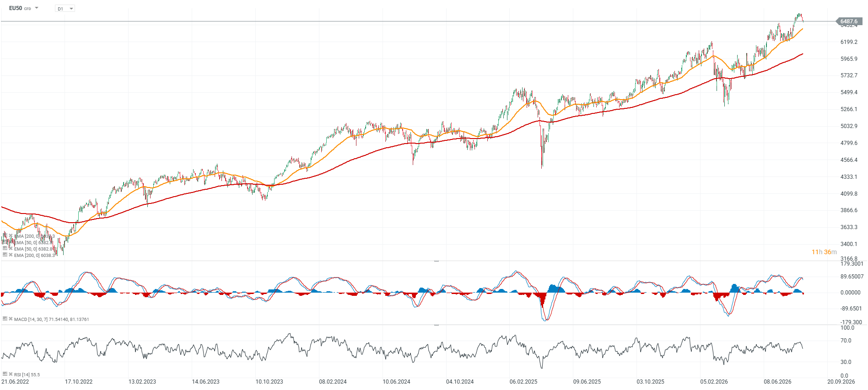
Task: Click the 5965.9 price axis label
Action: [x=849, y=59]
